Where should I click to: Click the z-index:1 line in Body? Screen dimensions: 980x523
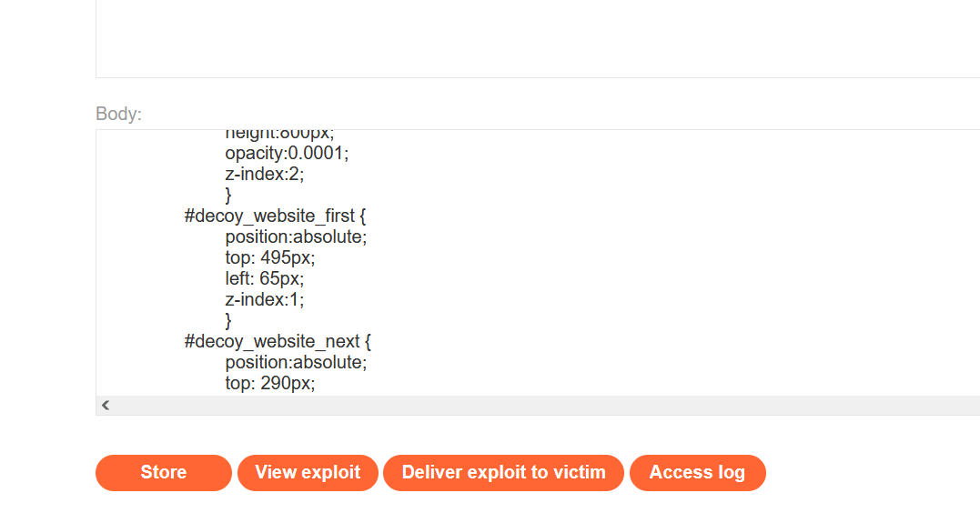(x=265, y=299)
